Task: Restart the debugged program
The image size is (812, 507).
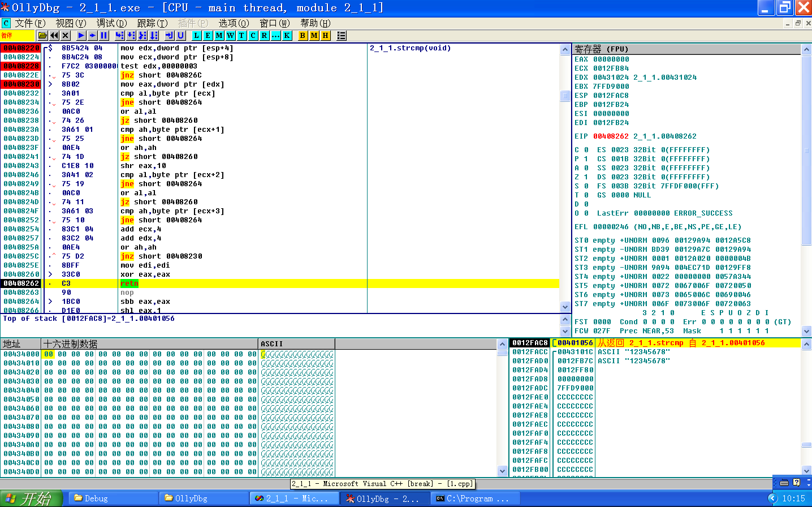Action: click(x=54, y=35)
